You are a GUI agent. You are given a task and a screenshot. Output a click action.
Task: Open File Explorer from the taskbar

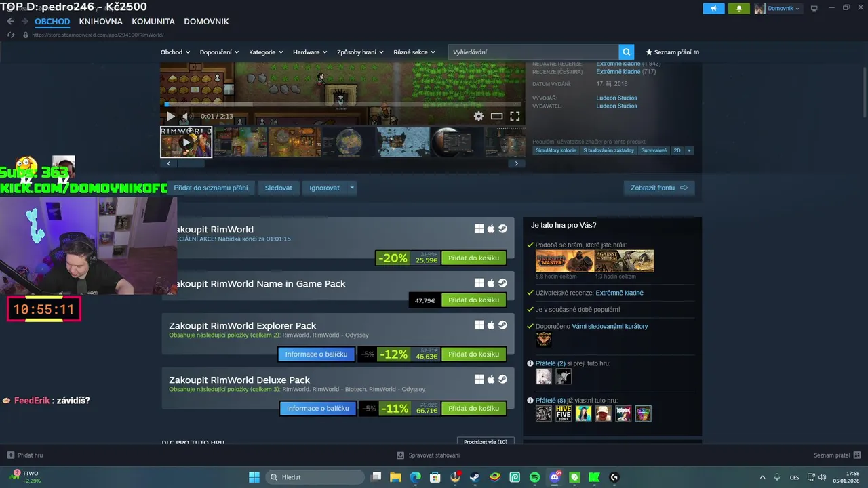tap(395, 477)
